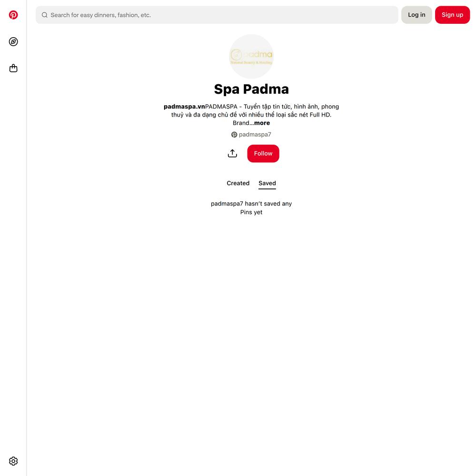476x476 pixels.
Task: Click the hasn't saved any Pins message
Action: 251,208
